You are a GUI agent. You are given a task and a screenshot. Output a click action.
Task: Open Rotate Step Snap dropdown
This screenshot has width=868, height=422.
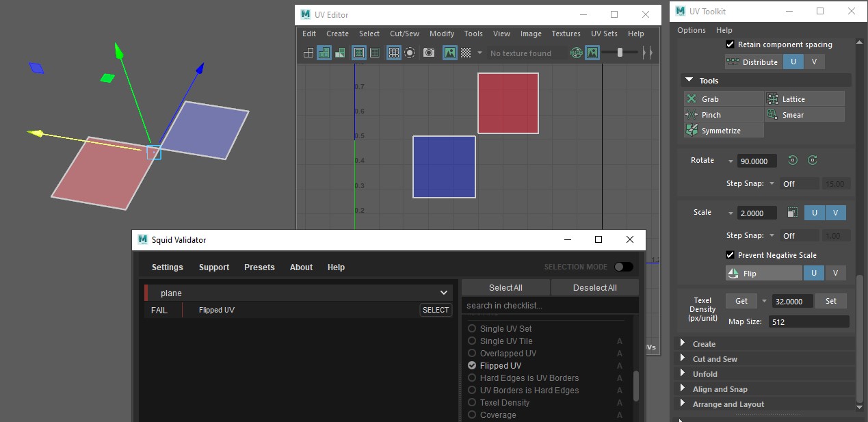coord(772,184)
